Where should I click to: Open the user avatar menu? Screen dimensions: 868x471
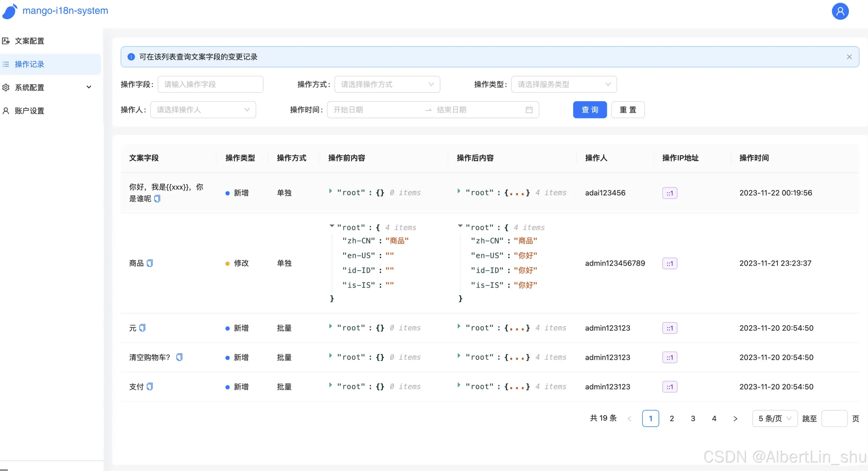click(840, 11)
